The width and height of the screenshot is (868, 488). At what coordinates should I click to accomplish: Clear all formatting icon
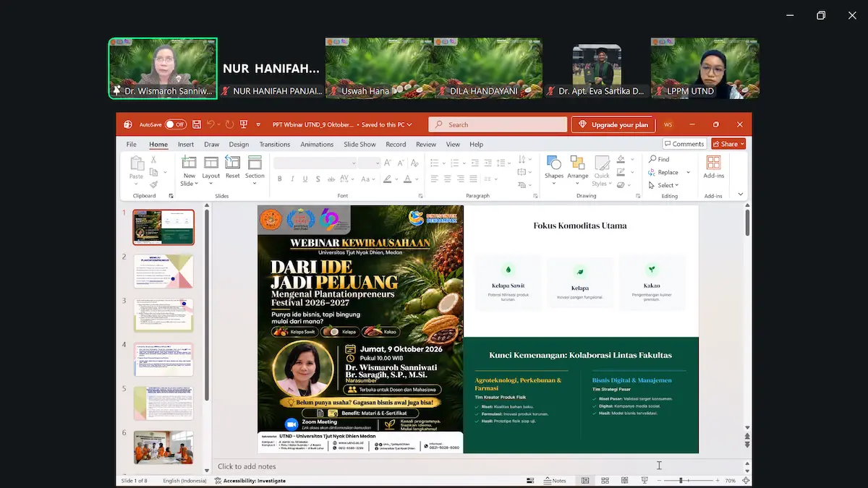coord(415,163)
